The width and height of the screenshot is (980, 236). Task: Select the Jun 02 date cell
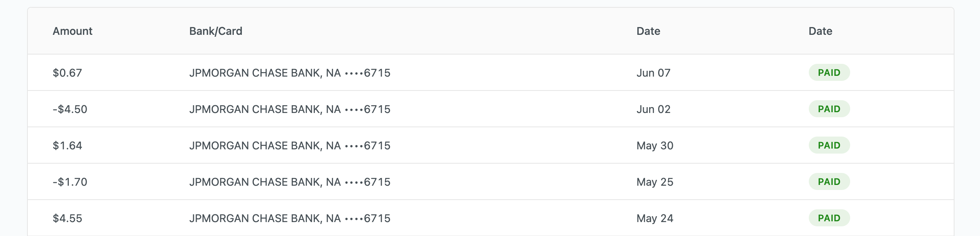[x=653, y=109]
